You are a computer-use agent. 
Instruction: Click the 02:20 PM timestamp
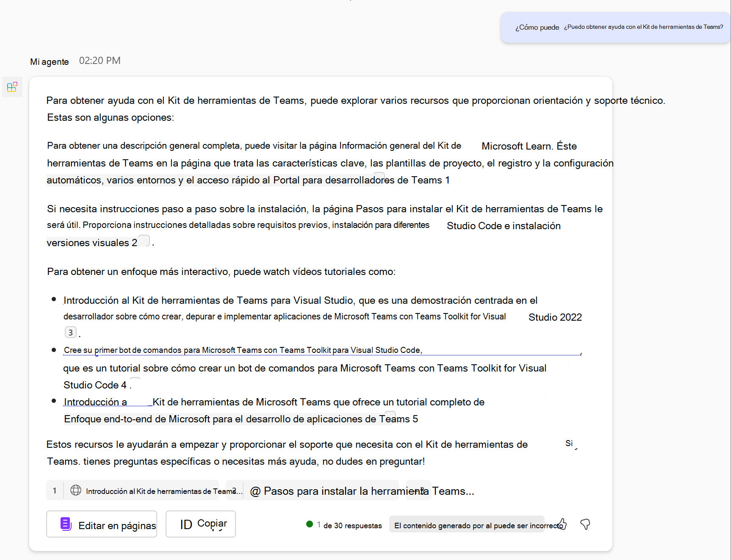pos(100,61)
